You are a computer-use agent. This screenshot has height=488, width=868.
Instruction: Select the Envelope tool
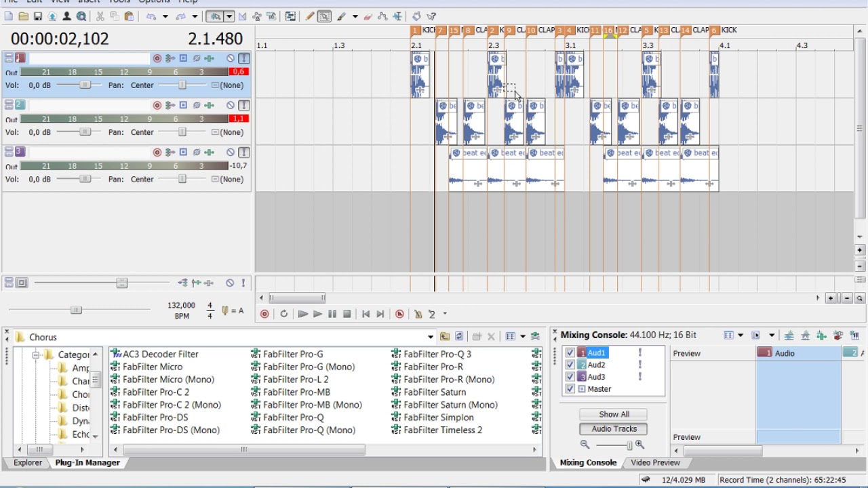tap(382, 16)
